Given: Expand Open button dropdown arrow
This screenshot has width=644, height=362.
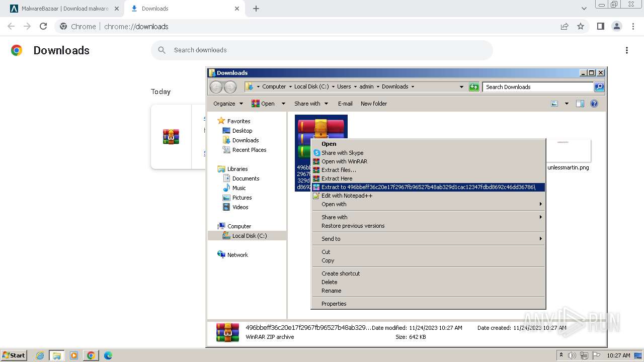Looking at the screenshot, I should [283, 104].
